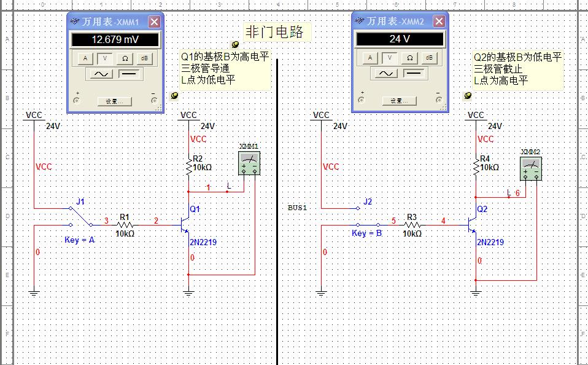Click the XMM2 multimeter instrument symbol in schematic
This screenshot has width=588, height=365.
click(x=531, y=168)
